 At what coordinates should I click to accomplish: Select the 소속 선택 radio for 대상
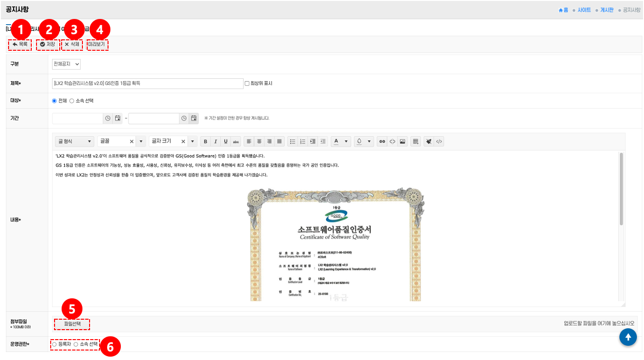pyautogui.click(x=72, y=101)
